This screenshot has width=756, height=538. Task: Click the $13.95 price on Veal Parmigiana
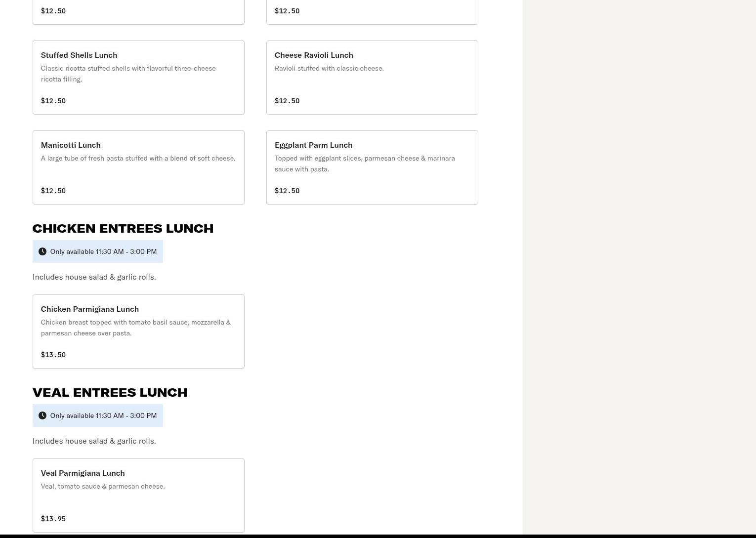click(x=53, y=519)
